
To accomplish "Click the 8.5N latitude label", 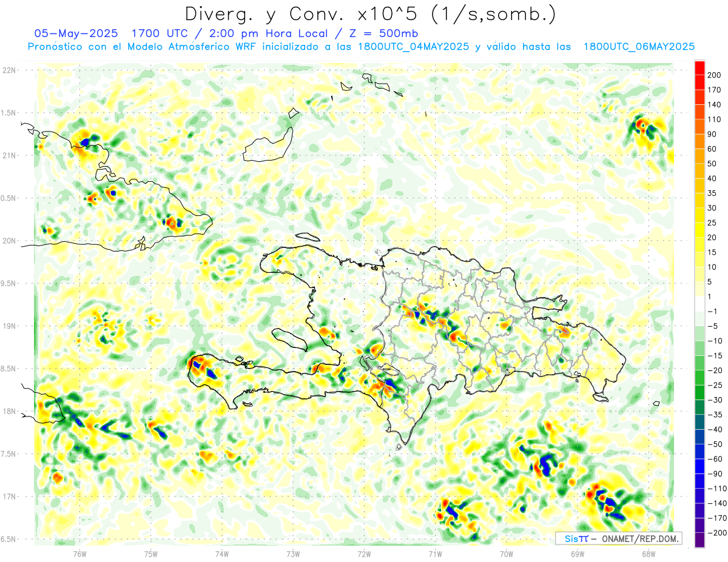I will click(x=9, y=369).
